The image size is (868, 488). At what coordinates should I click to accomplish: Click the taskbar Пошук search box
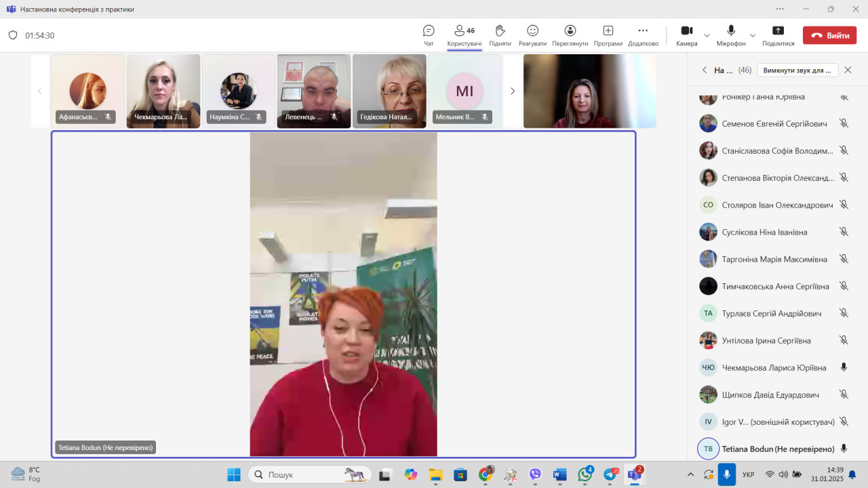click(309, 474)
